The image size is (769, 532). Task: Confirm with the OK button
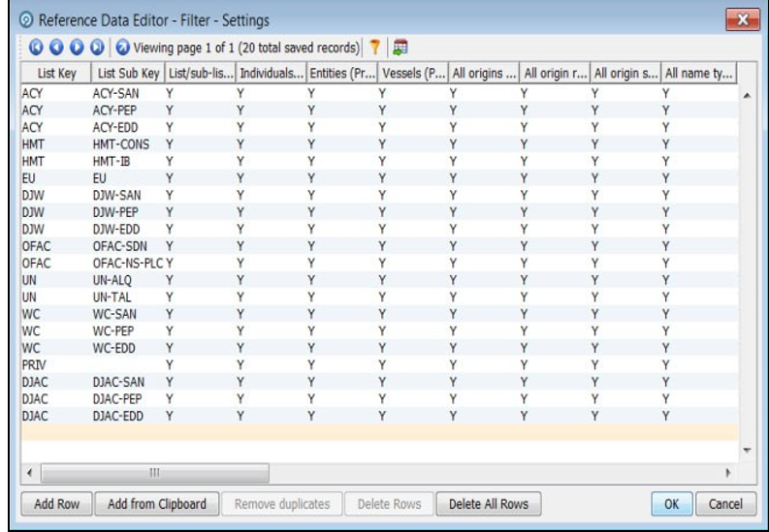672,504
